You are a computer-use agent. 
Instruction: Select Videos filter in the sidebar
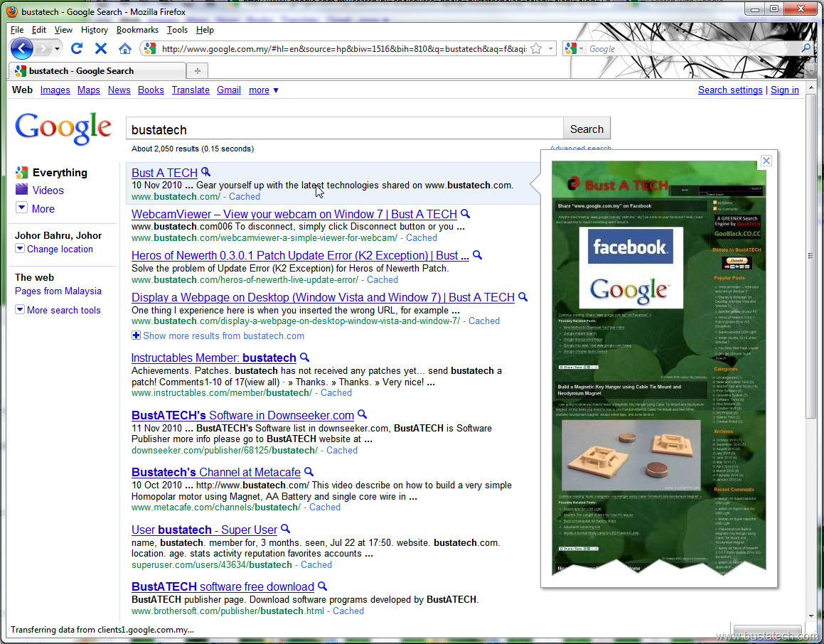(x=48, y=190)
